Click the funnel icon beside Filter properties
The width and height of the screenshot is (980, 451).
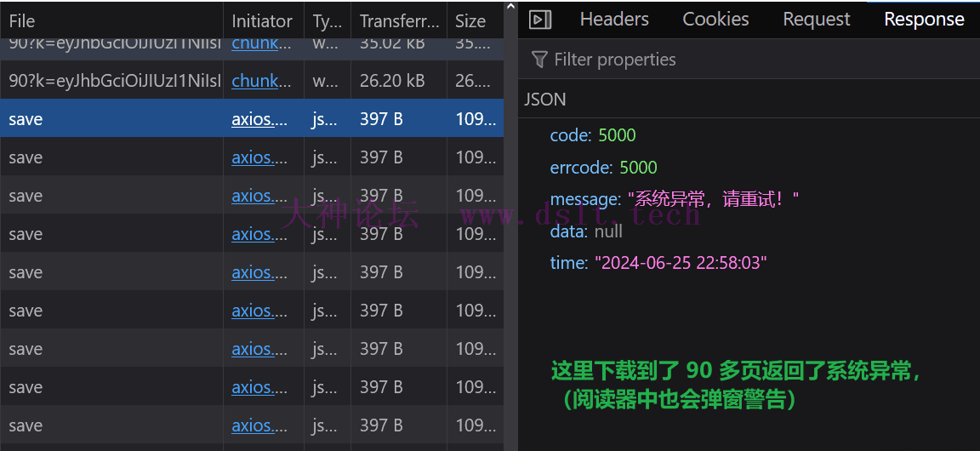[539, 59]
